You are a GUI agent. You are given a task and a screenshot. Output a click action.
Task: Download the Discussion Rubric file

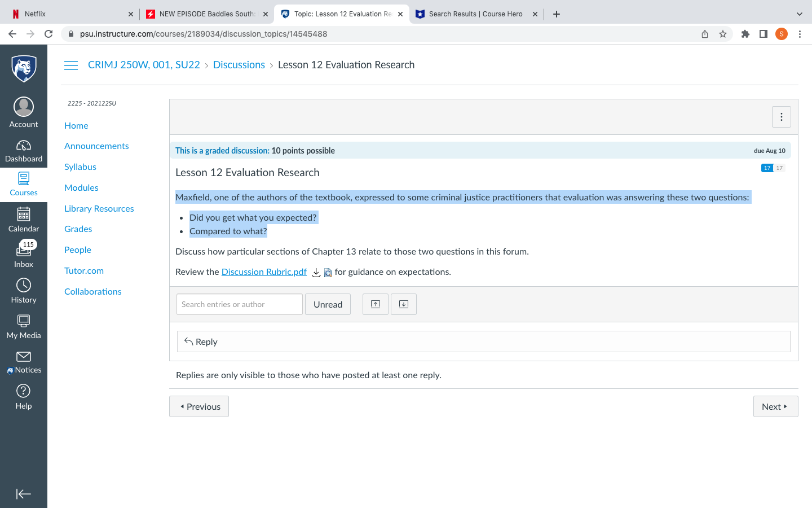coord(316,273)
